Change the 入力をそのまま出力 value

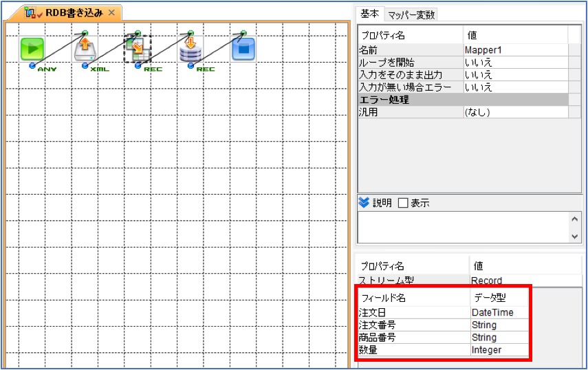pyautogui.click(x=516, y=74)
